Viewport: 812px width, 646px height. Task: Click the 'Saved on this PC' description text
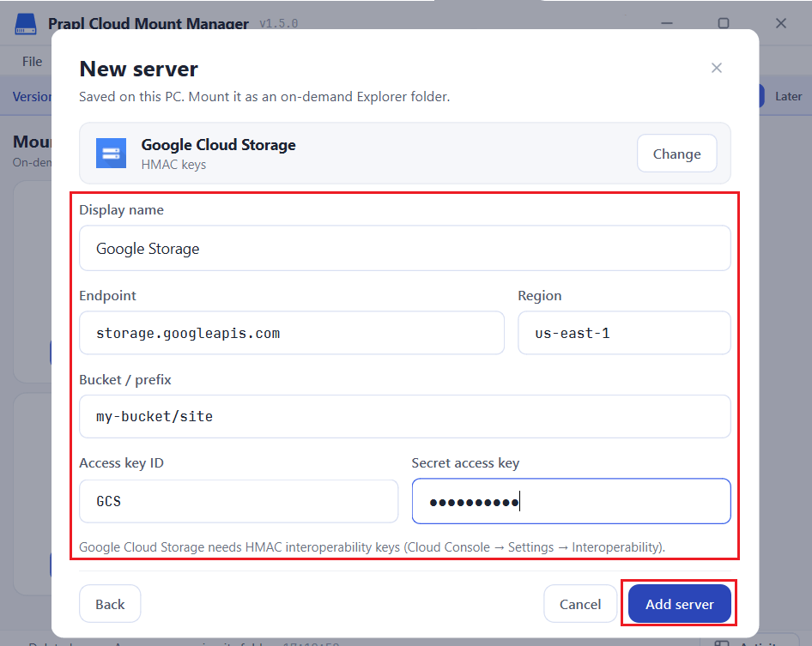tap(264, 97)
